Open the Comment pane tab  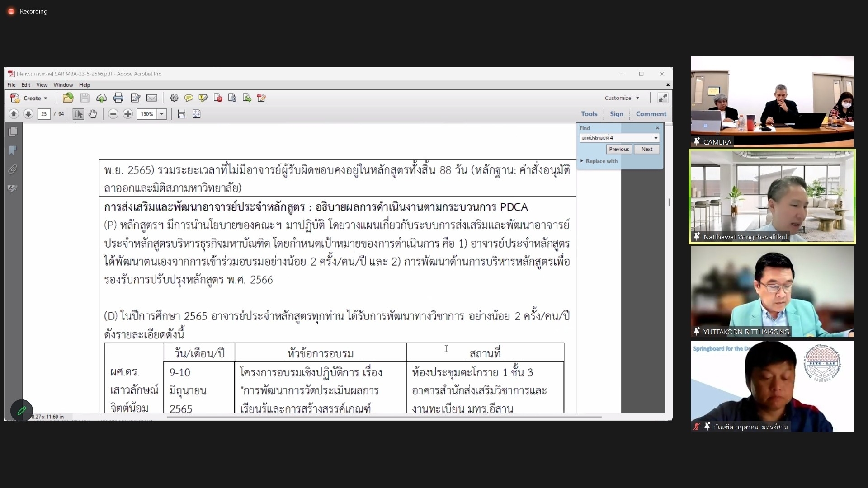(x=651, y=114)
